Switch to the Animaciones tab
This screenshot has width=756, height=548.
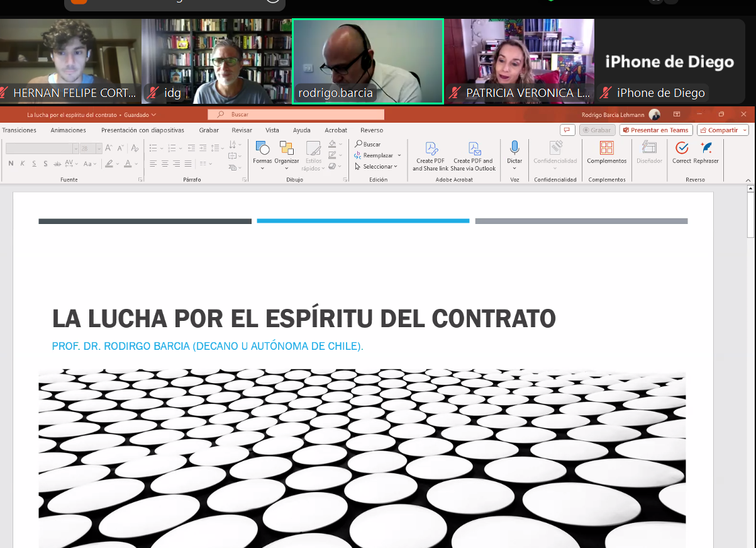tap(68, 130)
